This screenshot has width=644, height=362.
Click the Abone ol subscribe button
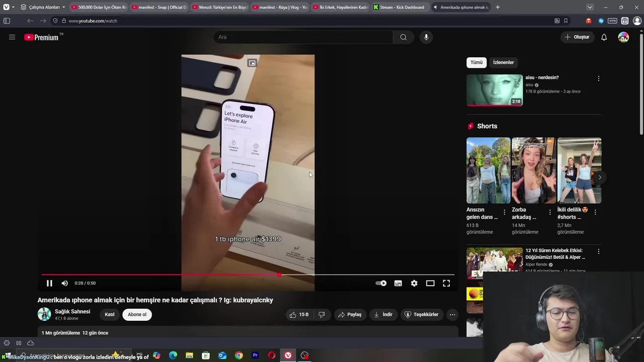(x=137, y=315)
